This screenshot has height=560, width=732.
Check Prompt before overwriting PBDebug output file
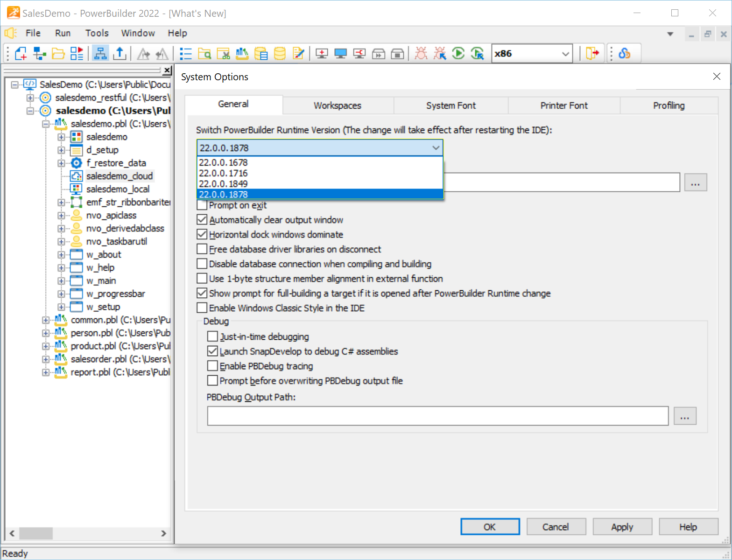pyautogui.click(x=212, y=381)
